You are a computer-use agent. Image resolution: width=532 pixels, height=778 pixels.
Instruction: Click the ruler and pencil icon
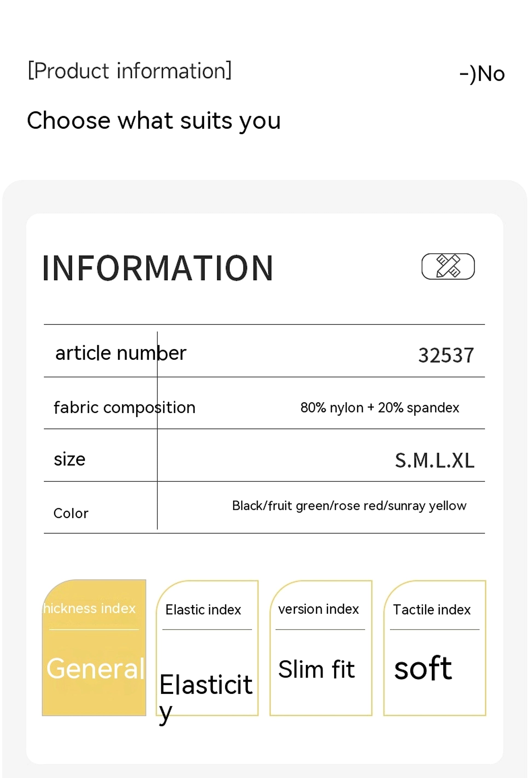tap(448, 266)
